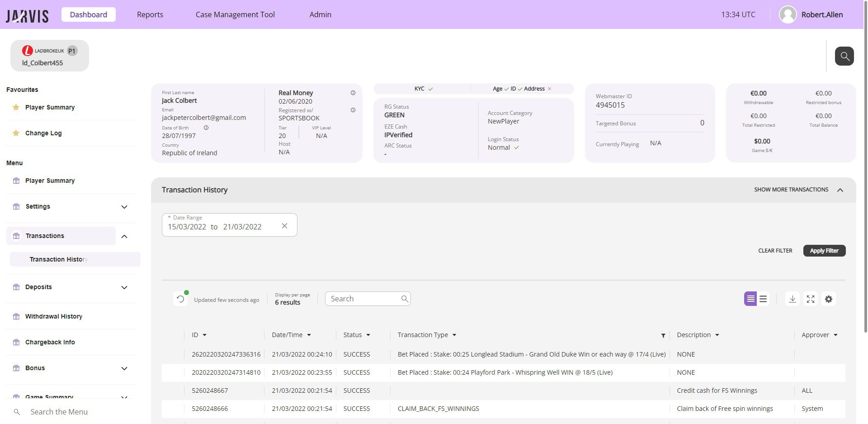Open Case Management Tool tab
Image resolution: width=868 pixels, height=424 pixels.
(235, 14)
